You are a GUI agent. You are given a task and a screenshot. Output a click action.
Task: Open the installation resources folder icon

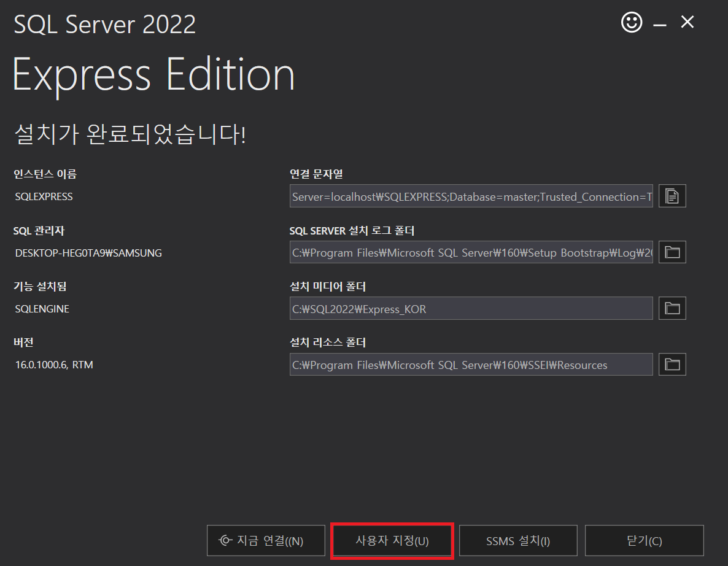pos(672,365)
